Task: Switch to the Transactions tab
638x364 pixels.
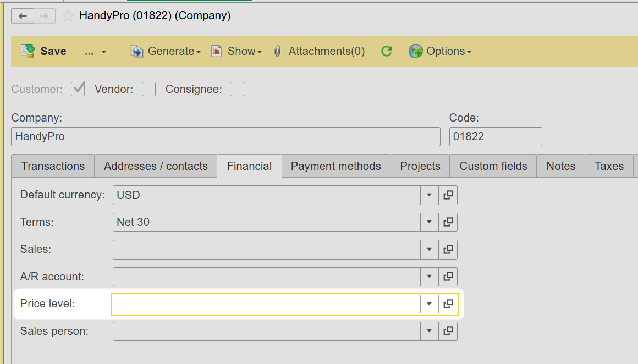Action: coord(53,166)
